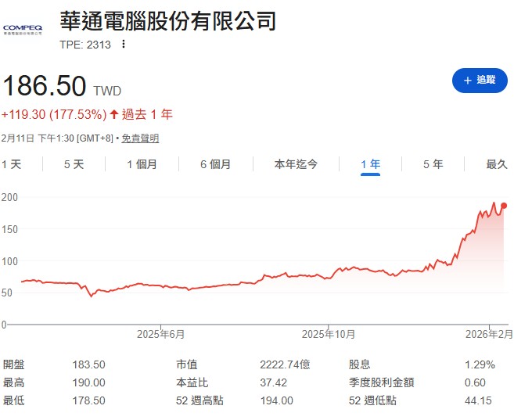Switch to the 本年迄今 range tab
The height and width of the screenshot is (420, 514).
pos(296,164)
